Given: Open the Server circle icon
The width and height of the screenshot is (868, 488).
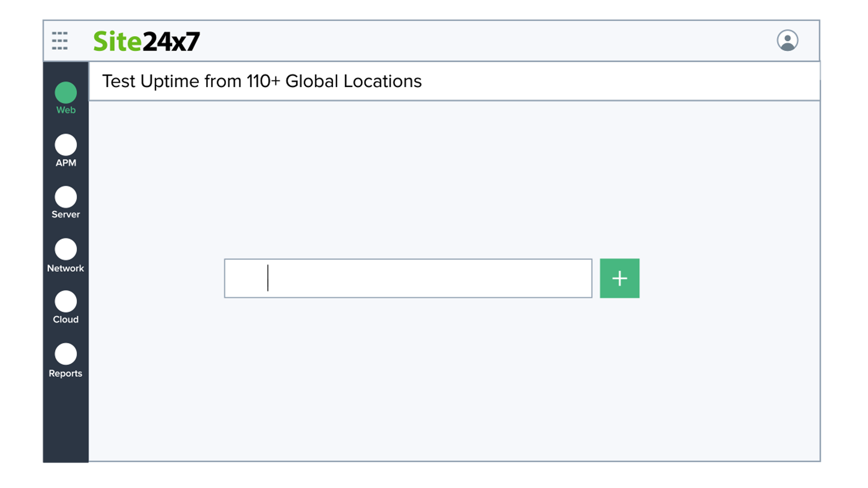Looking at the screenshot, I should [66, 197].
